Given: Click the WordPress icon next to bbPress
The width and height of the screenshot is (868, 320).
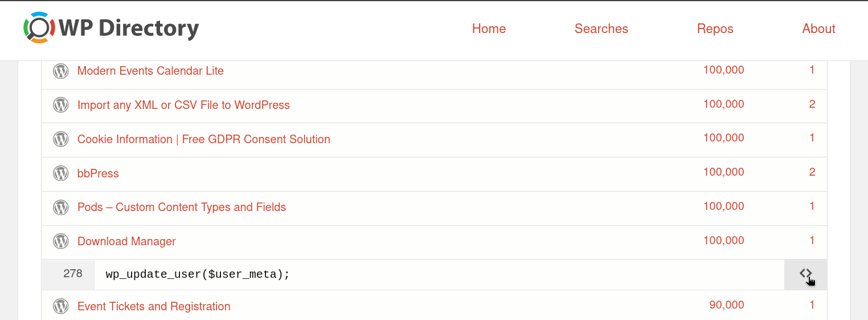Looking at the screenshot, I should tap(61, 173).
